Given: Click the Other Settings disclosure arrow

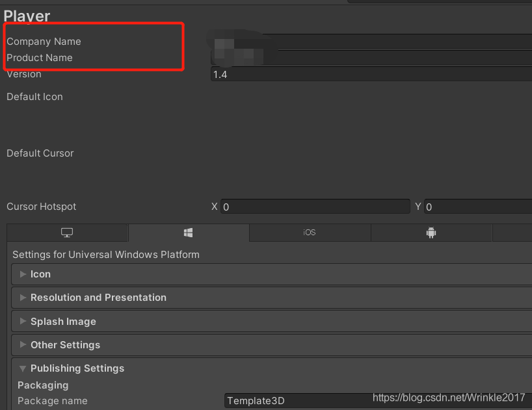Looking at the screenshot, I should (23, 344).
